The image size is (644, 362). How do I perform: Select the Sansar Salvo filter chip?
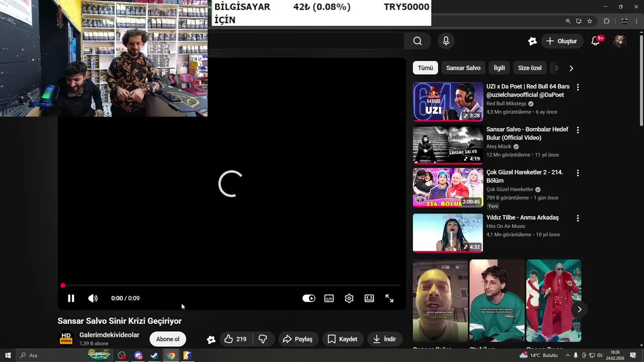click(463, 68)
